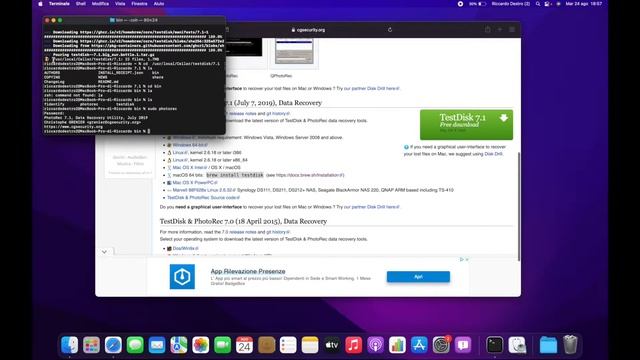Open the Trash in the Dock
Image resolution: width=640 pixels, height=360 pixels.
(570, 345)
